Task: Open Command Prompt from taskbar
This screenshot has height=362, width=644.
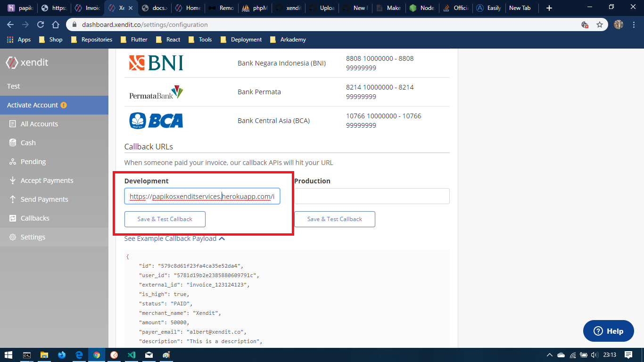Action: 27,355
